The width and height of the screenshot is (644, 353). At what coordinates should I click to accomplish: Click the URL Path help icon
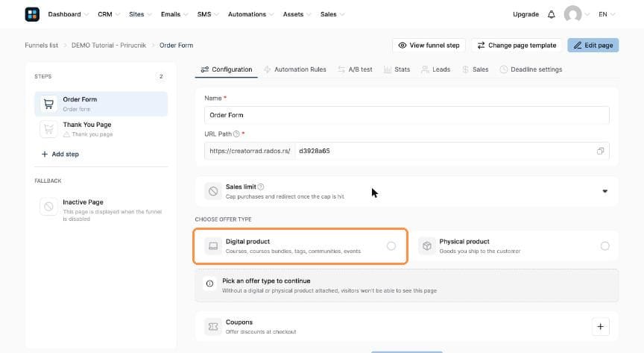point(236,134)
